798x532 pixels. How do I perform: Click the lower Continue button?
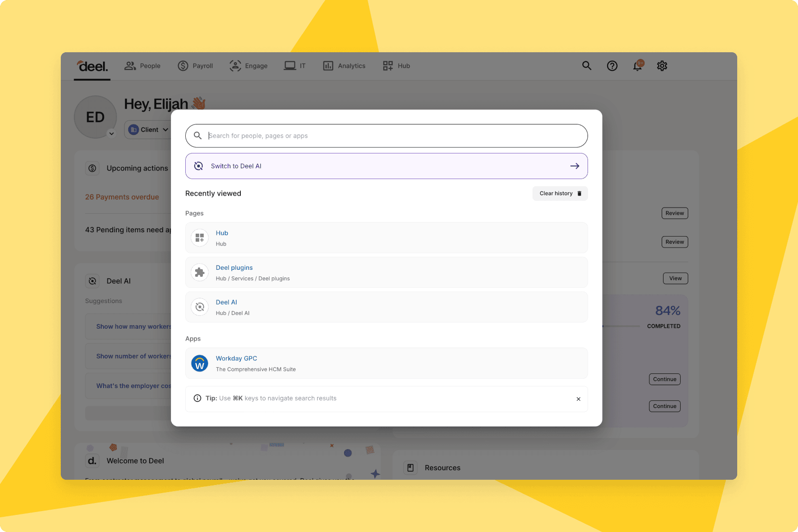coord(665,407)
